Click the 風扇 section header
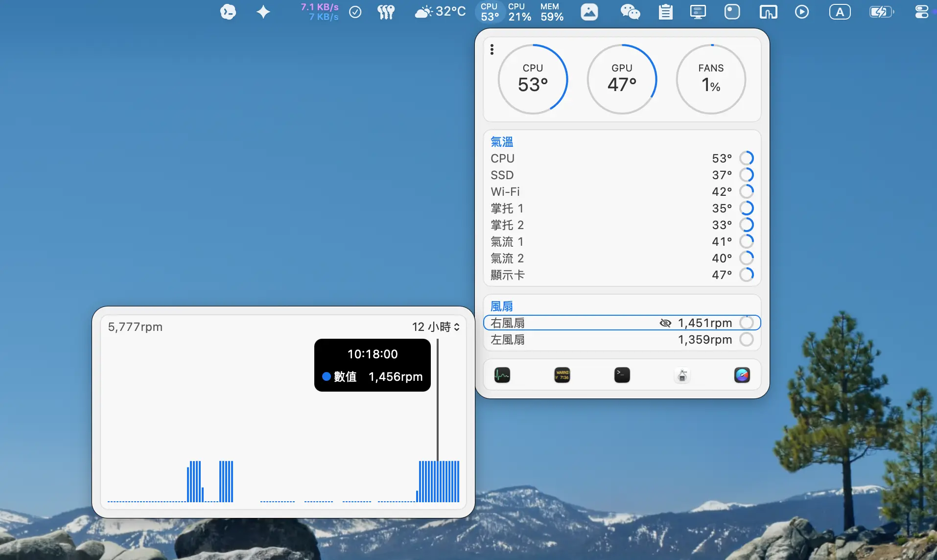The image size is (937, 560). pos(502,306)
